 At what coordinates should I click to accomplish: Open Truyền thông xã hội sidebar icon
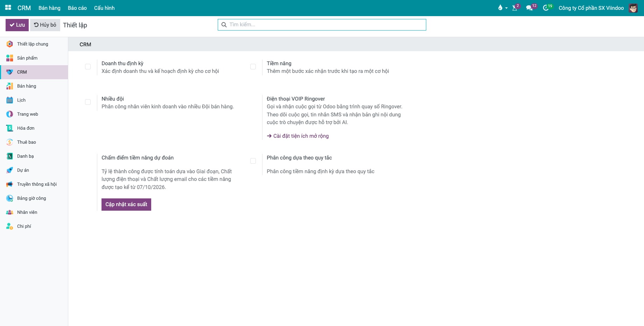(x=10, y=184)
